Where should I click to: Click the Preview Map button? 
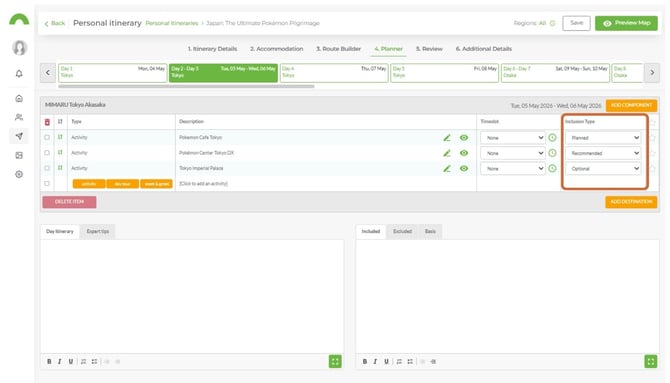pyautogui.click(x=626, y=23)
